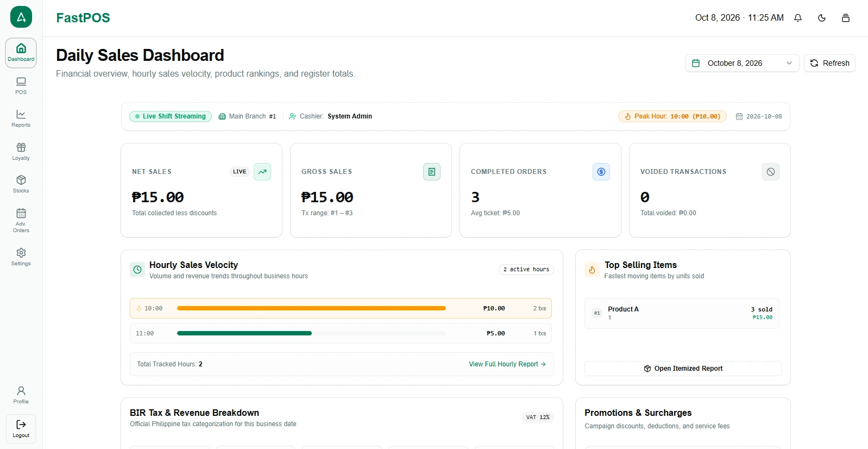This screenshot has width=868, height=449.
Task: Open View Full Hourly Report link
Action: 507,364
